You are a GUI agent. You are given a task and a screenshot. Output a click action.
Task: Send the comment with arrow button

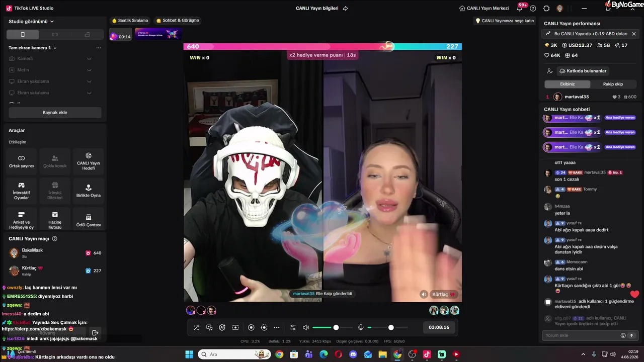(631, 335)
